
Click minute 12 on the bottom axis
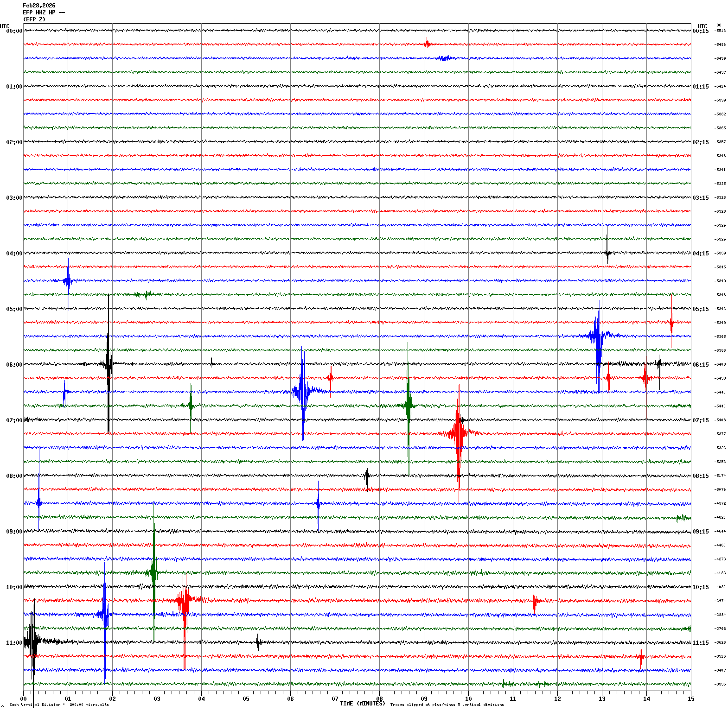click(x=557, y=699)
